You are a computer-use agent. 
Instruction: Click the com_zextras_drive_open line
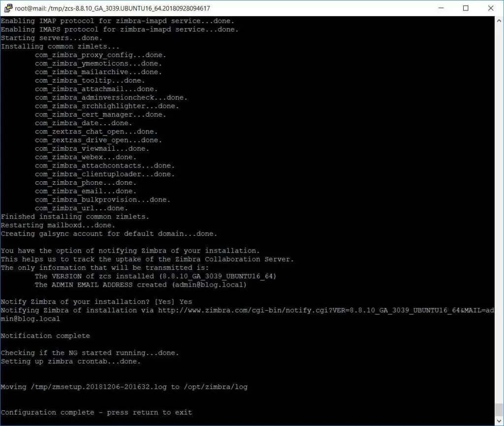(x=98, y=140)
